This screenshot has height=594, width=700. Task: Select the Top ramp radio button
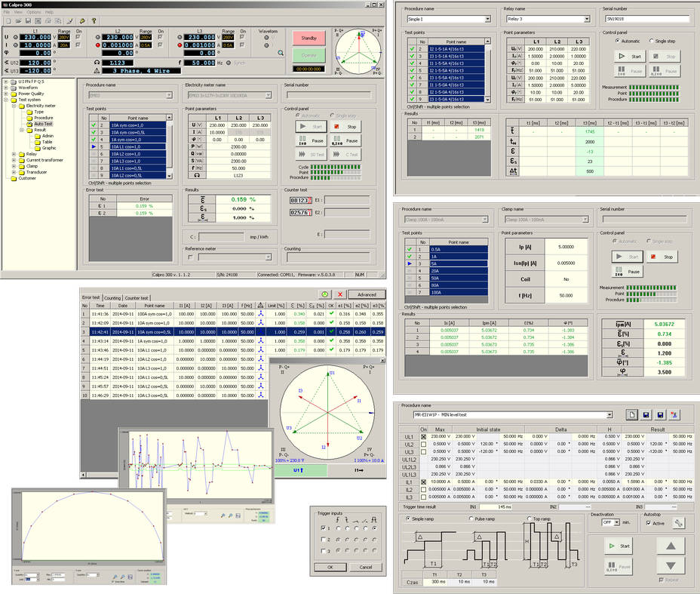[529, 519]
